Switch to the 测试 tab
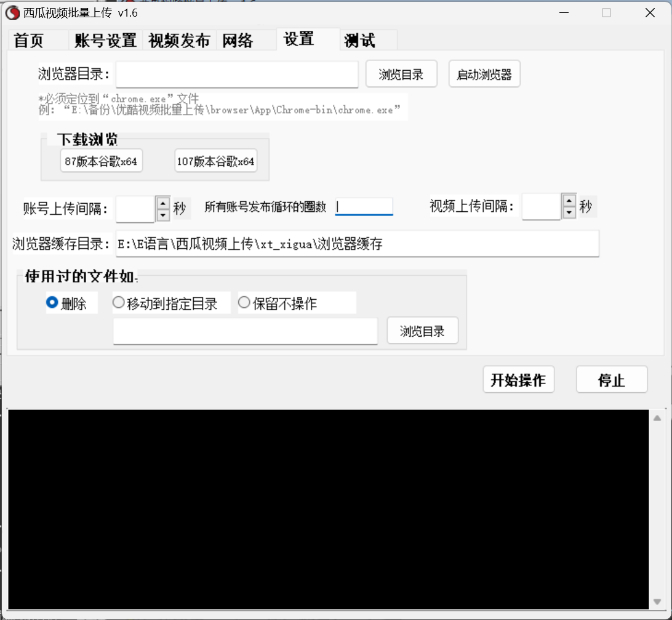Viewport: 672px width, 620px height. (360, 41)
